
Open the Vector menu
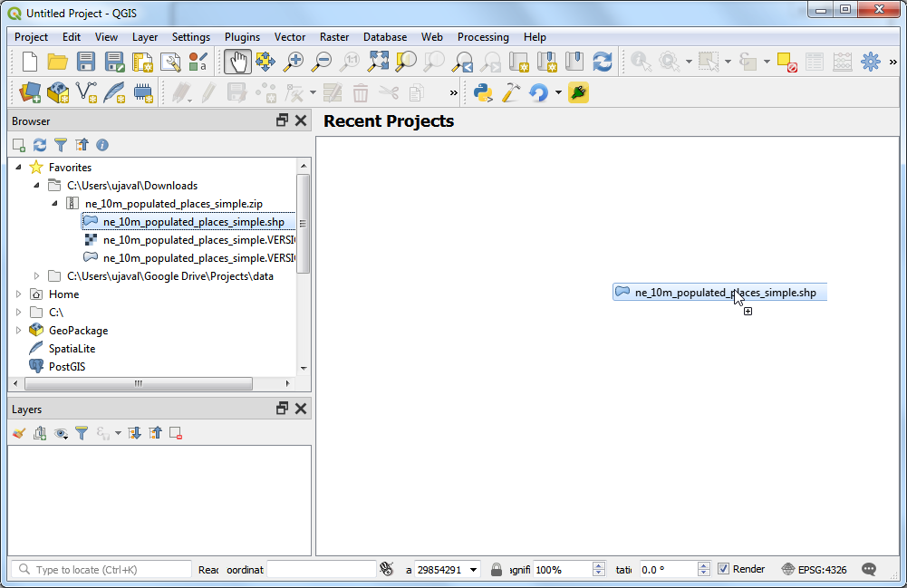[290, 37]
